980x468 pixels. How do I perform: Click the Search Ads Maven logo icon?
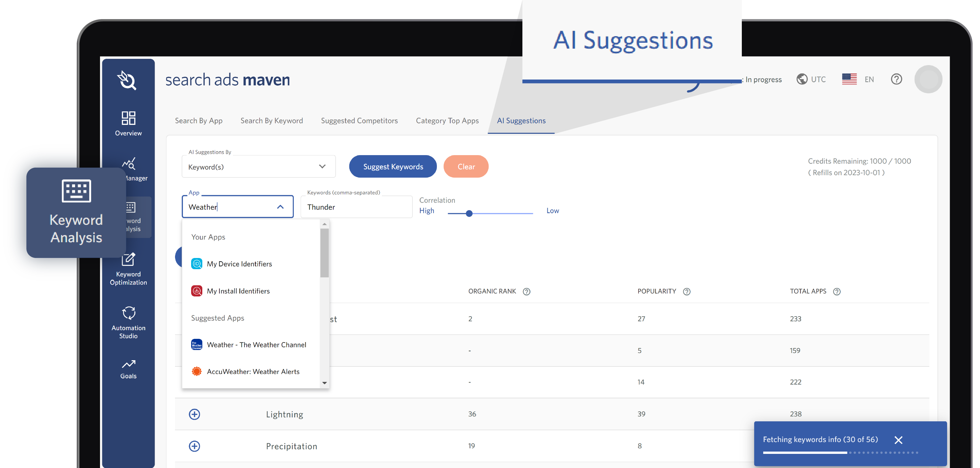point(127,80)
